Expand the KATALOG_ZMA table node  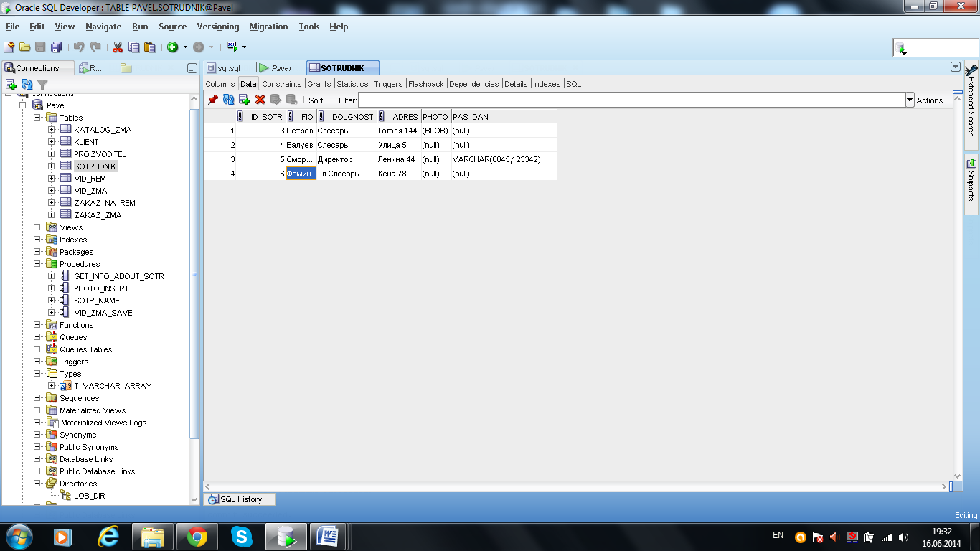[51, 130]
